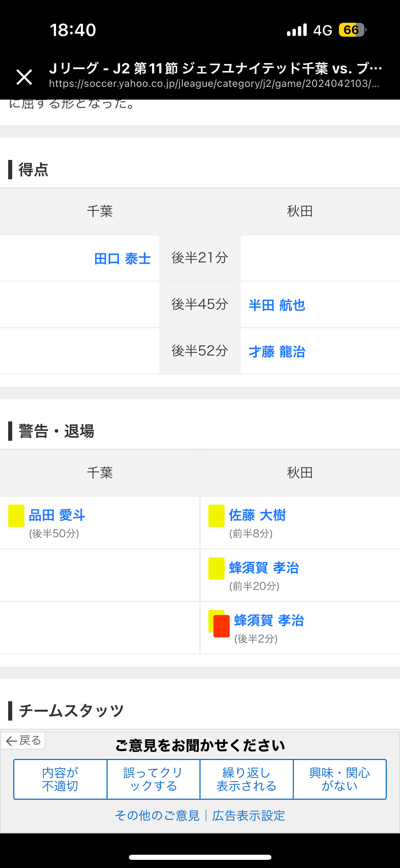Select 内容が不適切 feedback option

coord(60,779)
